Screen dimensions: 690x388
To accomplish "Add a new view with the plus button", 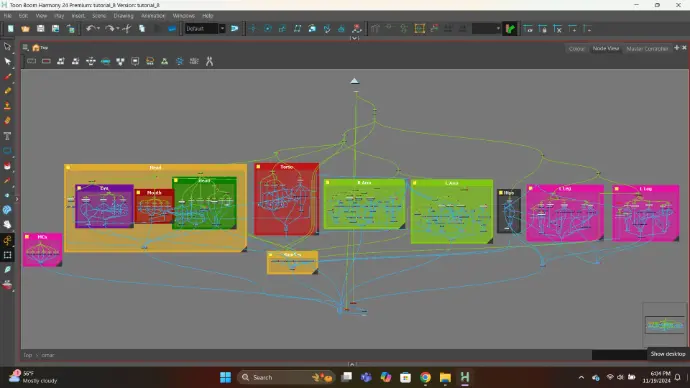I will click(676, 48).
